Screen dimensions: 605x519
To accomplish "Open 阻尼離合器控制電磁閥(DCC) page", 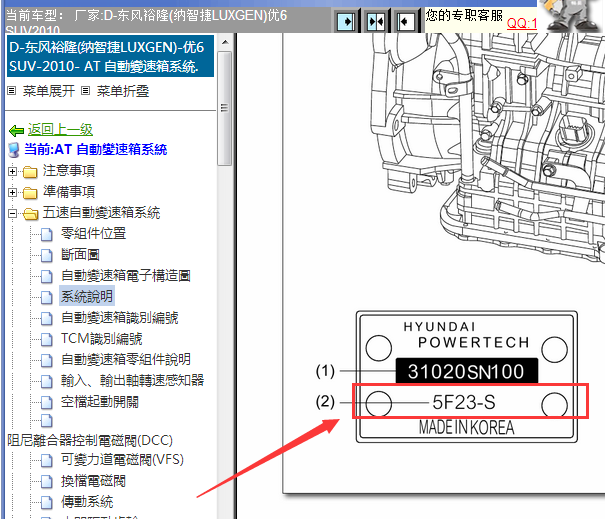I will pyautogui.click(x=90, y=440).
